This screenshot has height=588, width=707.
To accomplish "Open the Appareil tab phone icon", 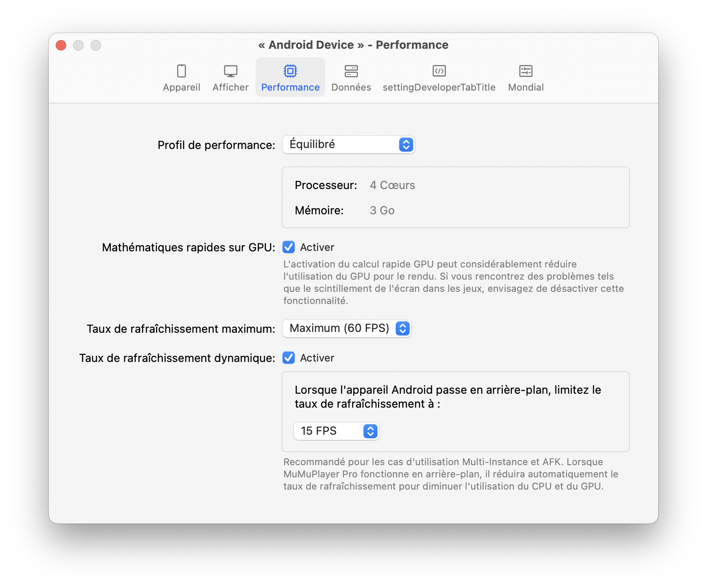I will coord(182,71).
